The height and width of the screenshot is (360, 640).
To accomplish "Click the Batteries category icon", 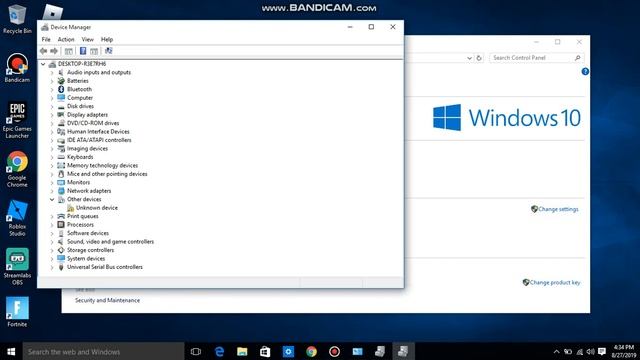I will coord(61,81).
